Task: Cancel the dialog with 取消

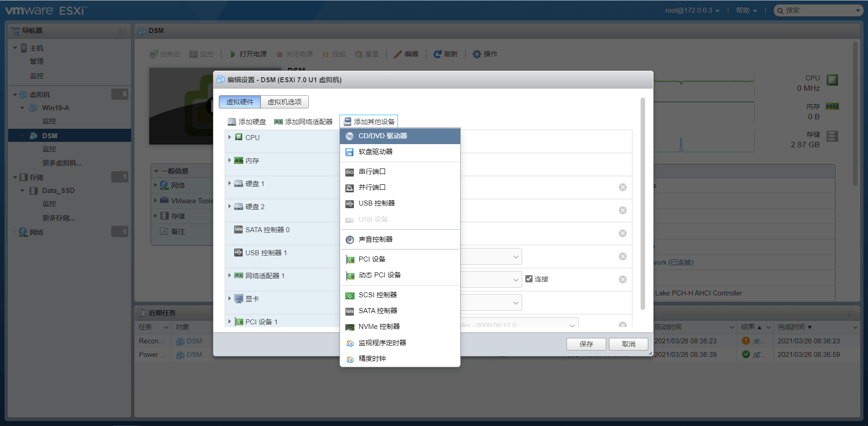Action: click(628, 344)
